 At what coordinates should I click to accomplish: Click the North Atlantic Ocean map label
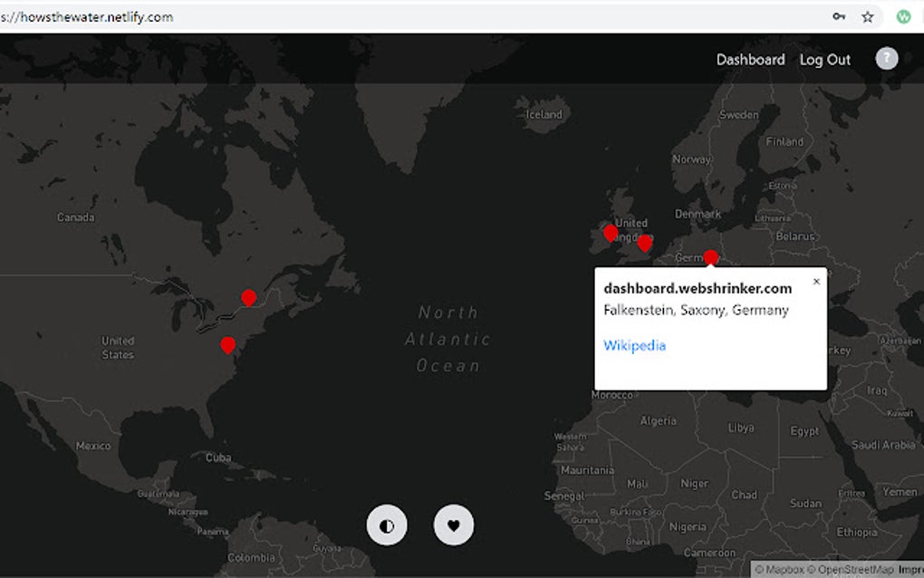pos(448,339)
